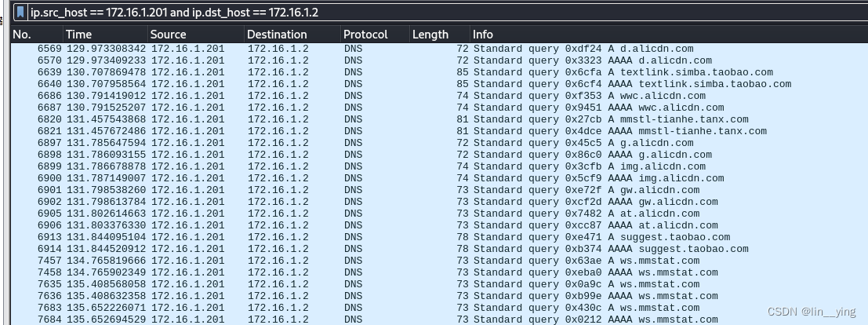Select packet 6913 A suggest.taobao.com
Viewport: 868px width, 325px height.
(439, 237)
